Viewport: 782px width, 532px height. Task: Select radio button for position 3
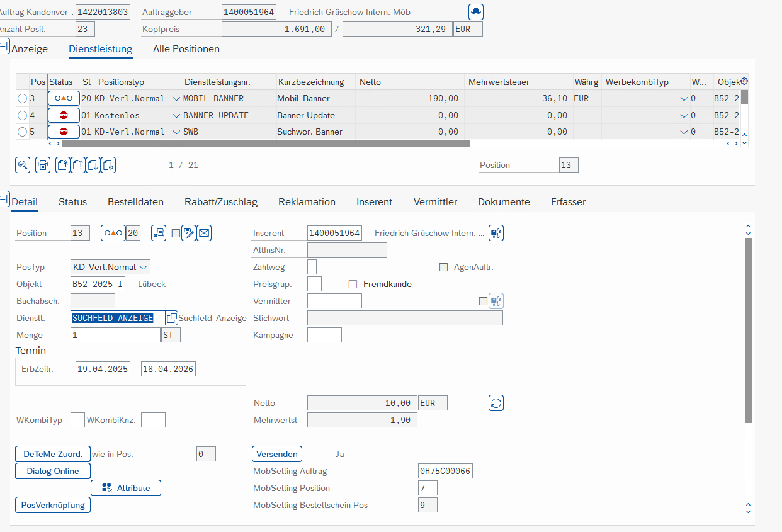coord(23,99)
